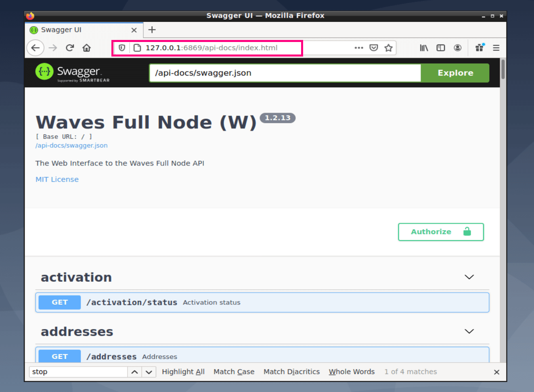Viewport: 534px width, 392px height.
Task: Expand GET /activation/status endpoint
Action: pos(262,302)
